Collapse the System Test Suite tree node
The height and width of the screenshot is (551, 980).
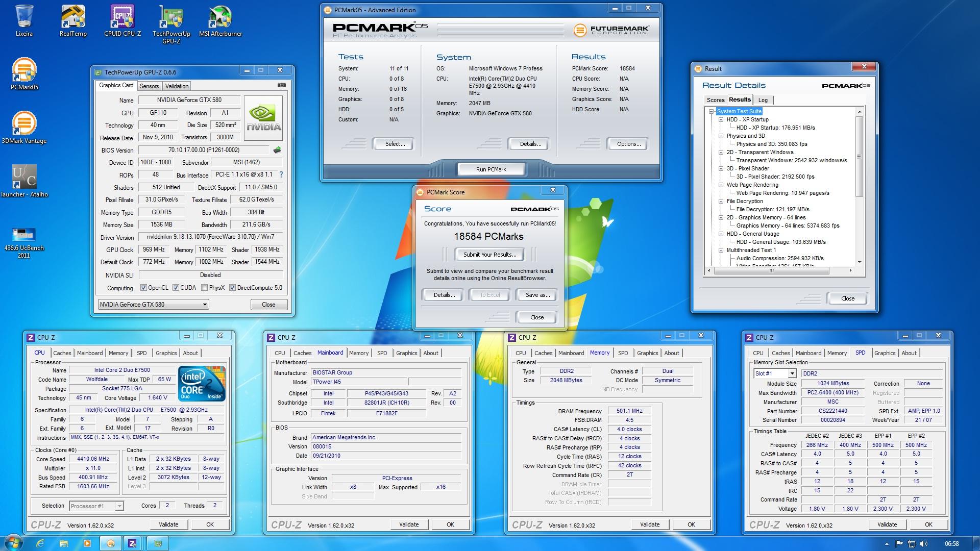[x=711, y=111]
